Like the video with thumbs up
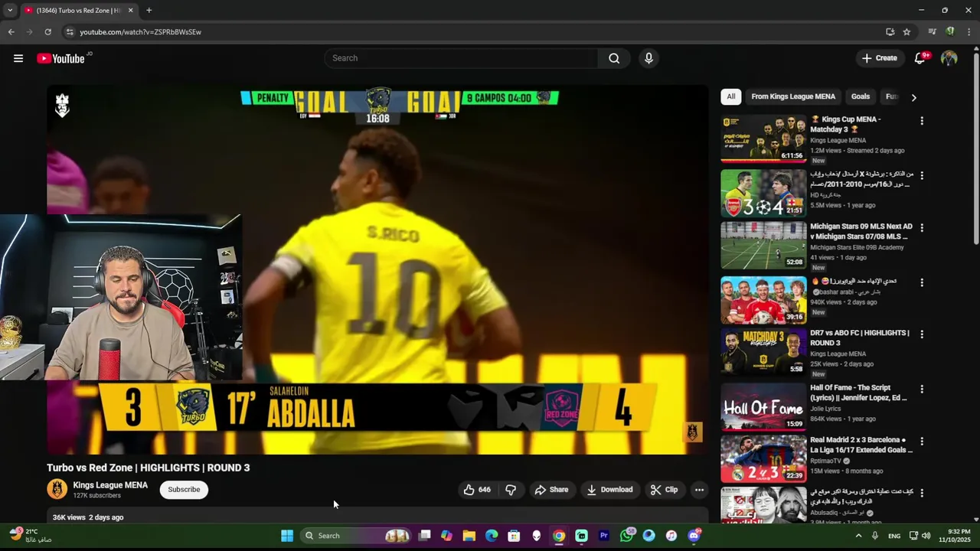Screen dimensions: 980x551 [x=476, y=490]
